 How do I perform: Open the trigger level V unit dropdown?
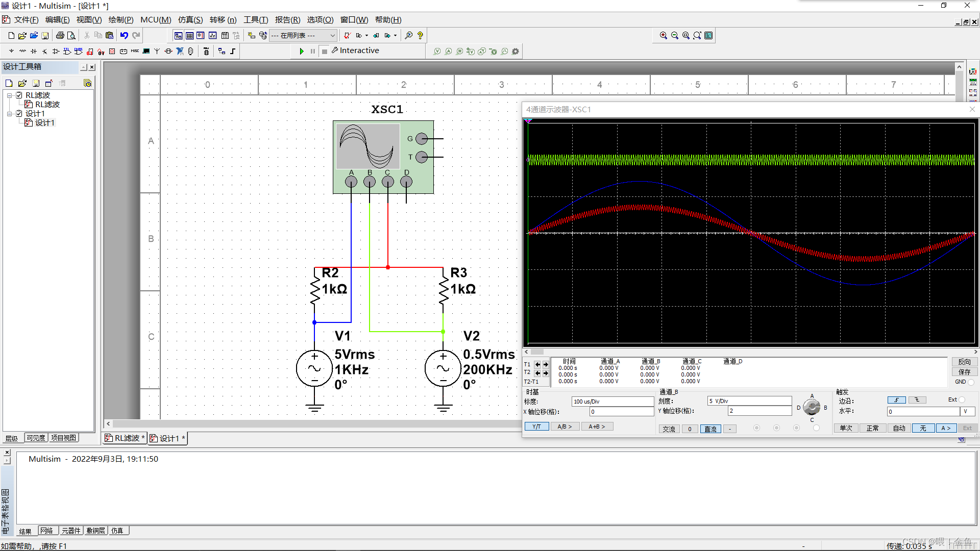coord(968,411)
